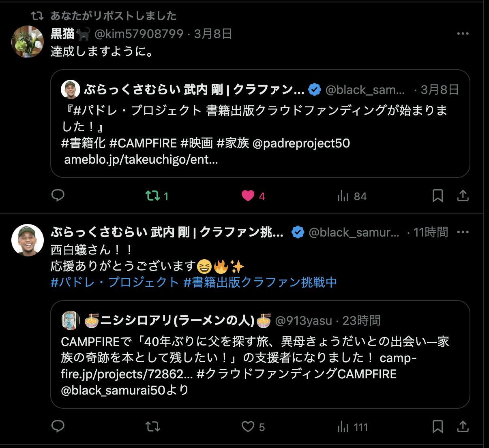Bookmark the 黒猫 post

(x=438, y=196)
